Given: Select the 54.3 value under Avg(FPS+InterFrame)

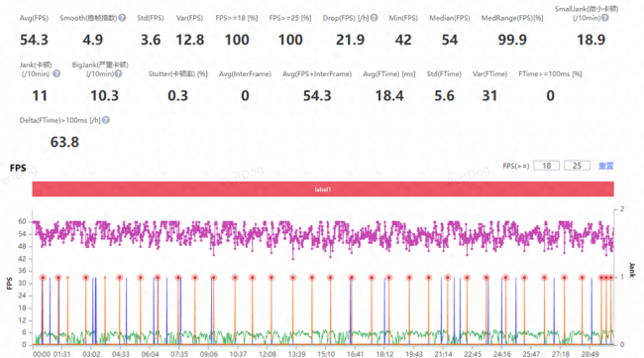Looking at the screenshot, I should click(317, 96).
